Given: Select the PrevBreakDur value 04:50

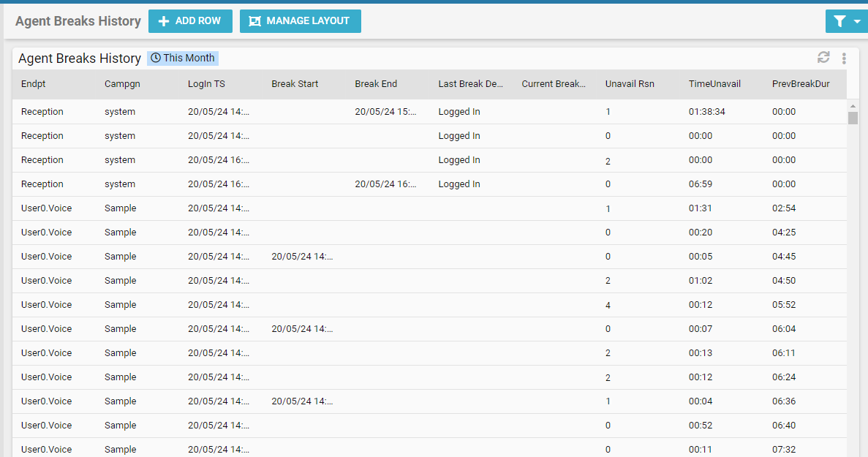Looking at the screenshot, I should click(x=784, y=281).
